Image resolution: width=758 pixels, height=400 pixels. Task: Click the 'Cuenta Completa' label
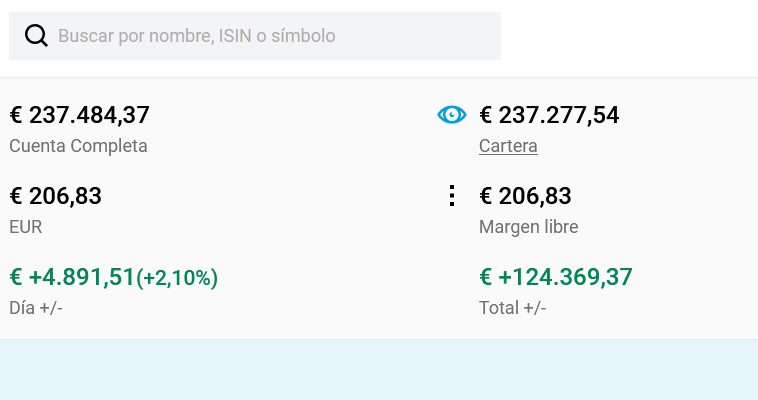click(x=78, y=146)
